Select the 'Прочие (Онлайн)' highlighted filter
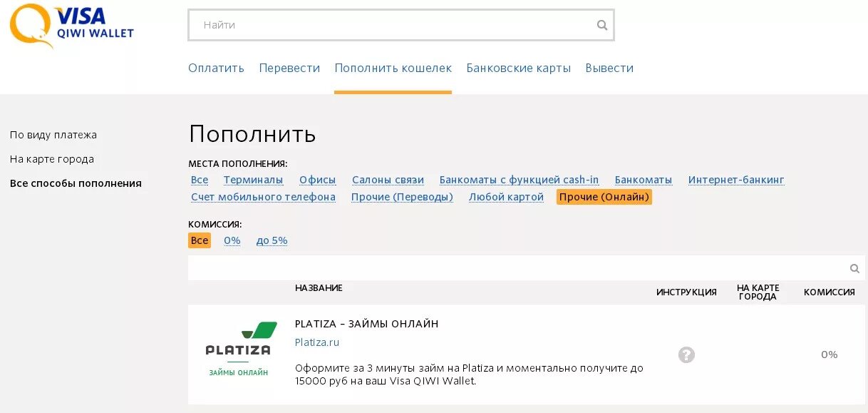This screenshot has height=413, width=868. coord(604,197)
